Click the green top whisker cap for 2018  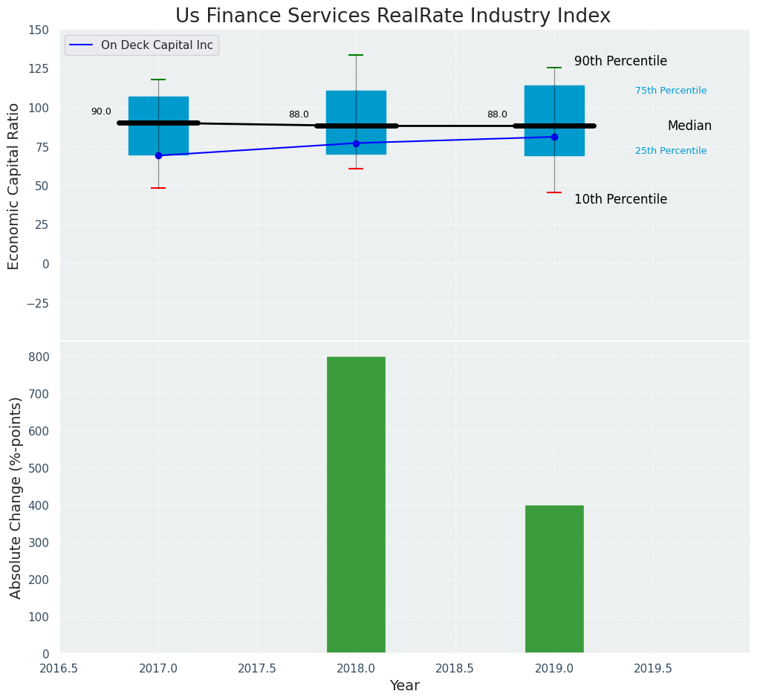click(x=356, y=55)
